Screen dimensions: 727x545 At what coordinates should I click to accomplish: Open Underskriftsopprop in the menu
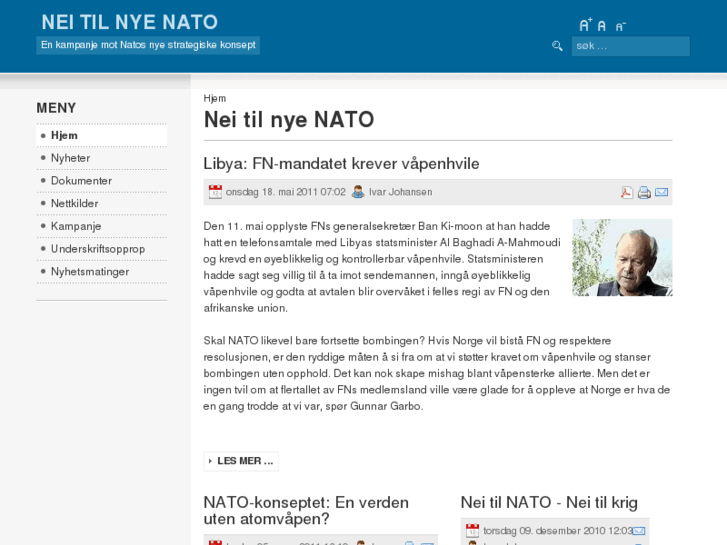pos(102,249)
